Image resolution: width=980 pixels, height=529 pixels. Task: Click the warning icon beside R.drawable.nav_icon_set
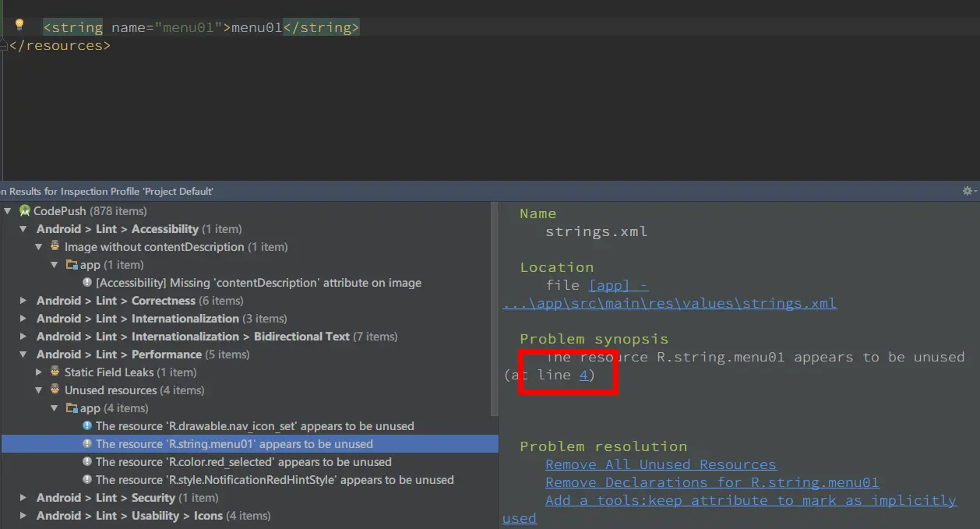[87, 426]
